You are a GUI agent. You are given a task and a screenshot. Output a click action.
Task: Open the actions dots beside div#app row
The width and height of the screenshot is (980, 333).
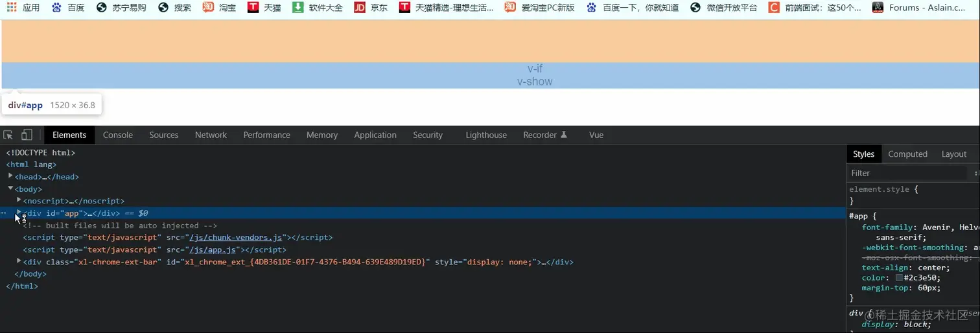tap(4, 212)
